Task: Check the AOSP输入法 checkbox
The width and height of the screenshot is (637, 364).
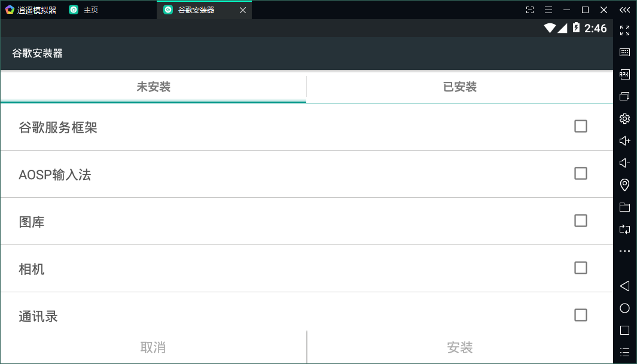Action: point(581,173)
